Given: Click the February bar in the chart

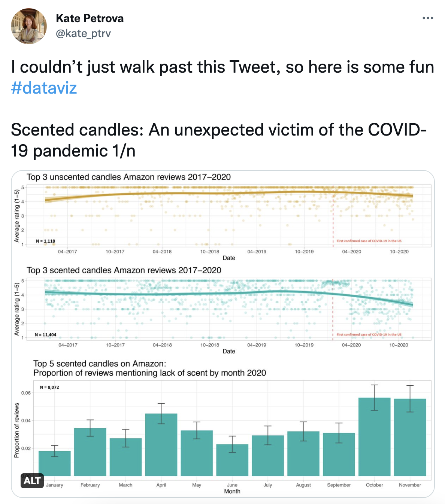Looking at the screenshot, I should pyautogui.click(x=90, y=452).
